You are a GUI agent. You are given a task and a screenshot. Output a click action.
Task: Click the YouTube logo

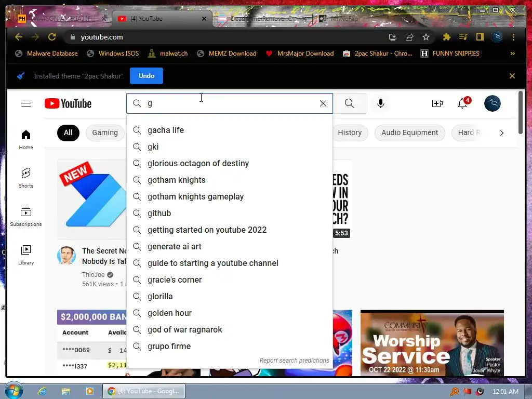point(68,103)
